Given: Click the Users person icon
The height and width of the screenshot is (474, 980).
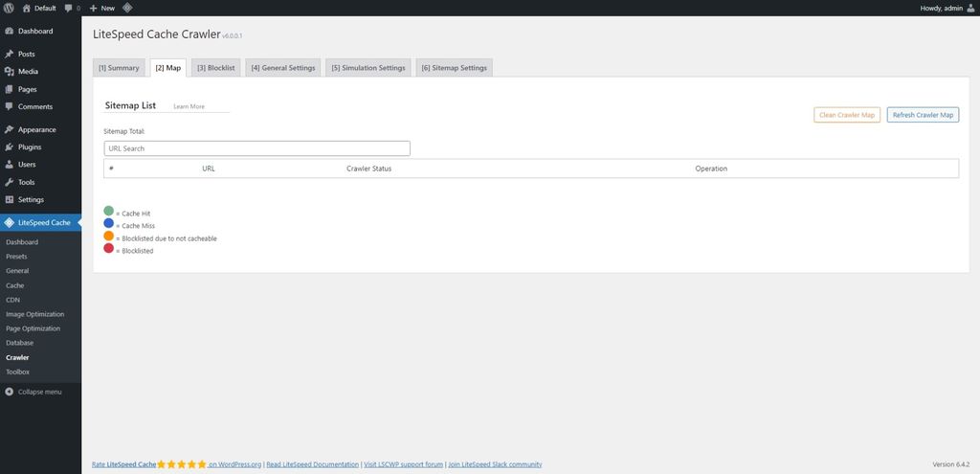Looking at the screenshot, I should pyautogui.click(x=10, y=165).
